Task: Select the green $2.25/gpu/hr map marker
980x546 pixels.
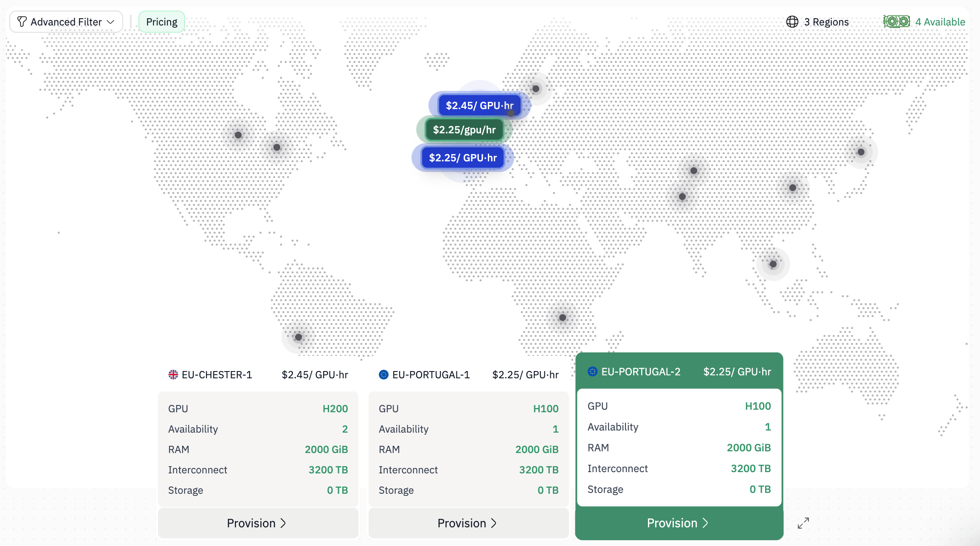Action: [464, 130]
